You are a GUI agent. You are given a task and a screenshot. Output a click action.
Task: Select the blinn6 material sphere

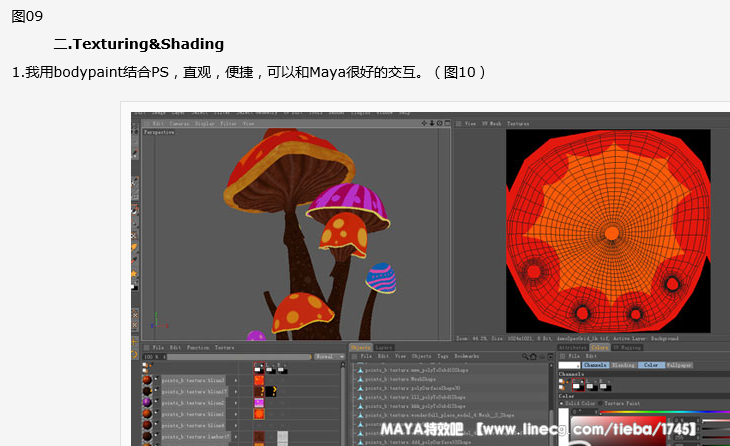147,425
